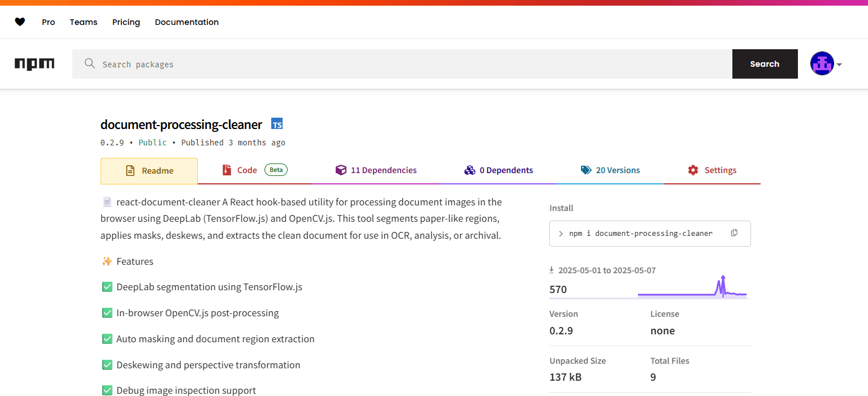Image resolution: width=868 pixels, height=396 pixels.
Task: Open the package Settings tab
Action: [x=712, y=170]
